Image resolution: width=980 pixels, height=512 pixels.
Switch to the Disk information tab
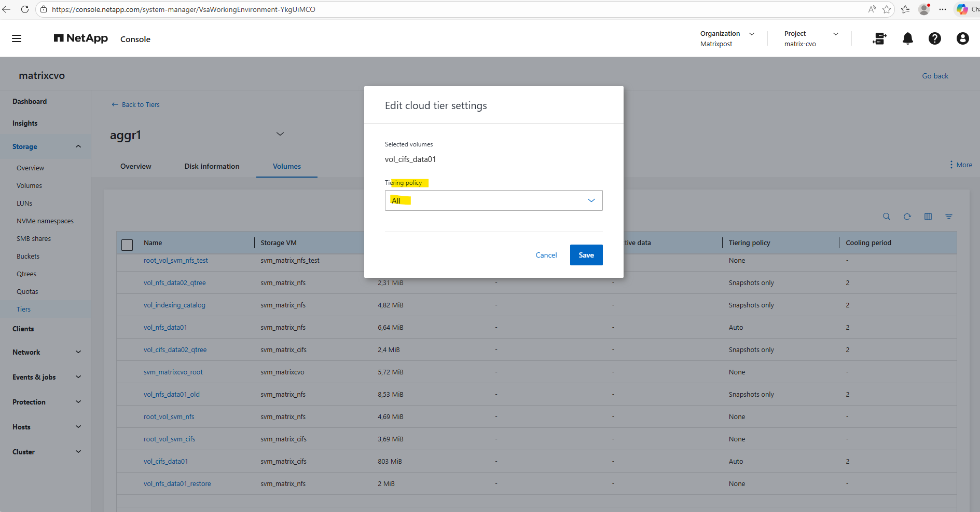click(212, 166)
